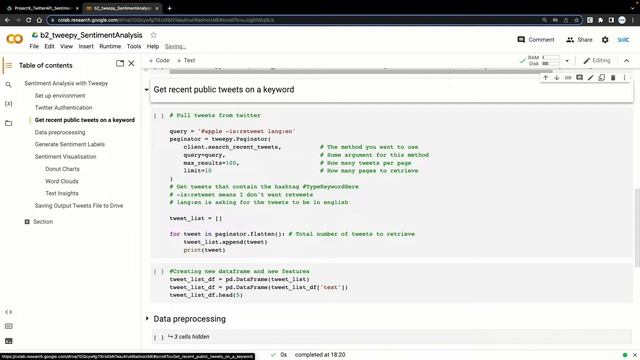Go to Twitter Authentication section
This screenshot has width=640, height=360.
pyautogui.click(x=63, y=108)
